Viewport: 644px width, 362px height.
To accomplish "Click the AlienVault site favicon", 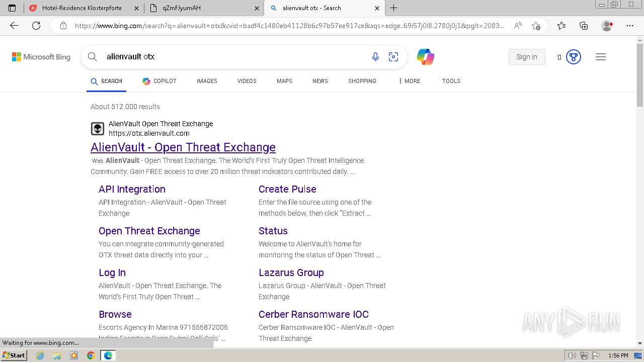I will tap(98, 129).
